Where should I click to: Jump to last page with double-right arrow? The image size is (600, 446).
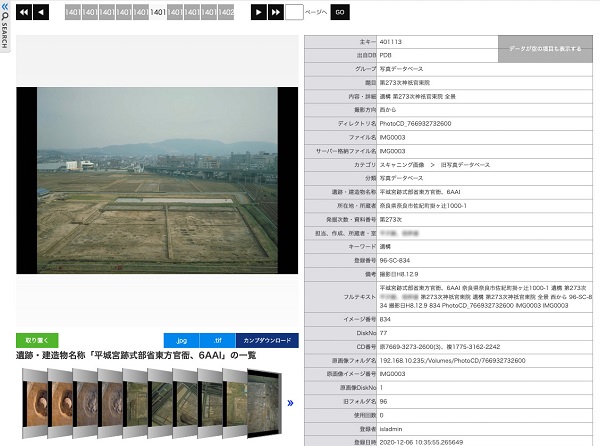275,12
